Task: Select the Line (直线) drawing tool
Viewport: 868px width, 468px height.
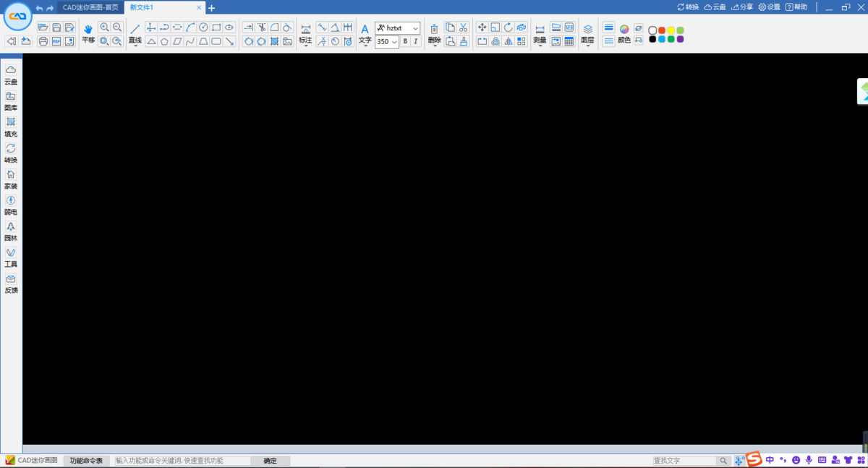Action: coord(135,34)
